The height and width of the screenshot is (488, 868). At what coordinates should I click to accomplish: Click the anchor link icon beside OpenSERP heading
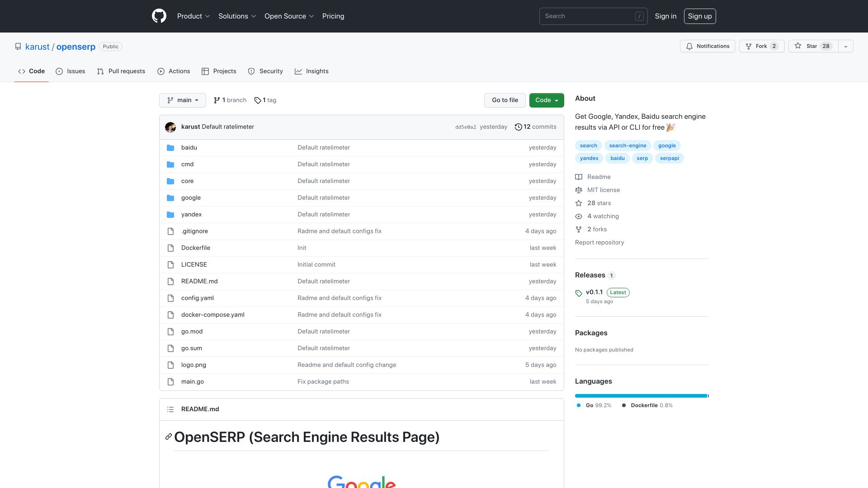coord(169,436)
